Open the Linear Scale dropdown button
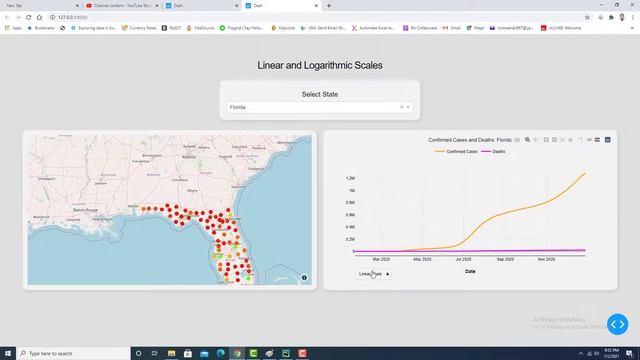The image size is (640, 360). [373, 274]
